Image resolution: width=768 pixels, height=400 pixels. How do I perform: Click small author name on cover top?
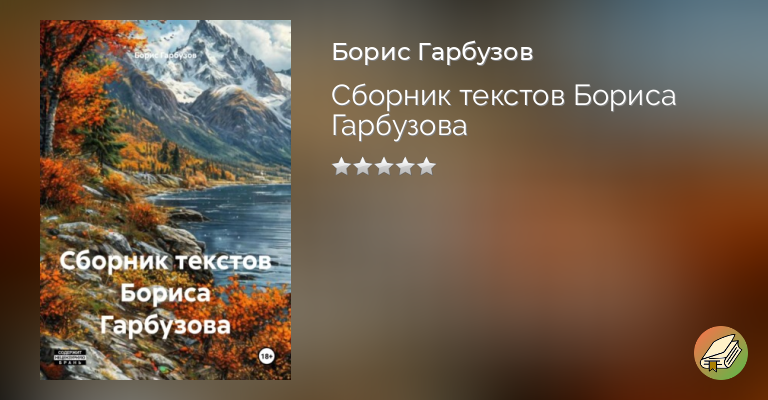coord(166,55)
